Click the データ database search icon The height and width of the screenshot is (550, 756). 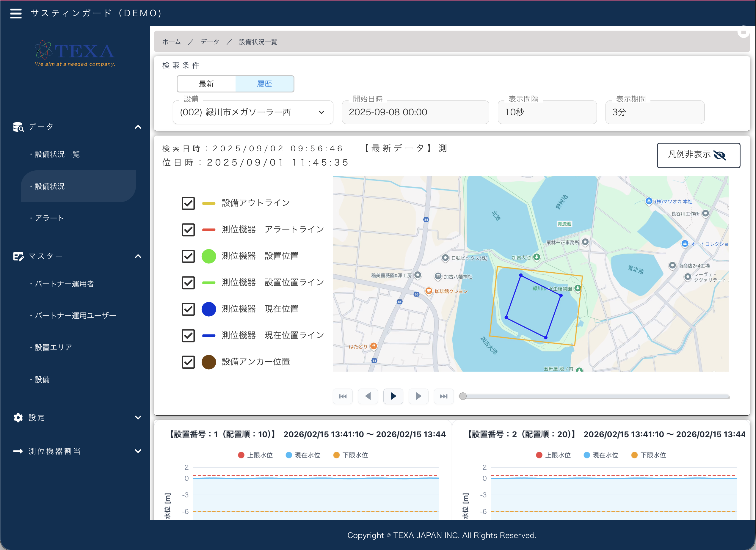[18, 127]
